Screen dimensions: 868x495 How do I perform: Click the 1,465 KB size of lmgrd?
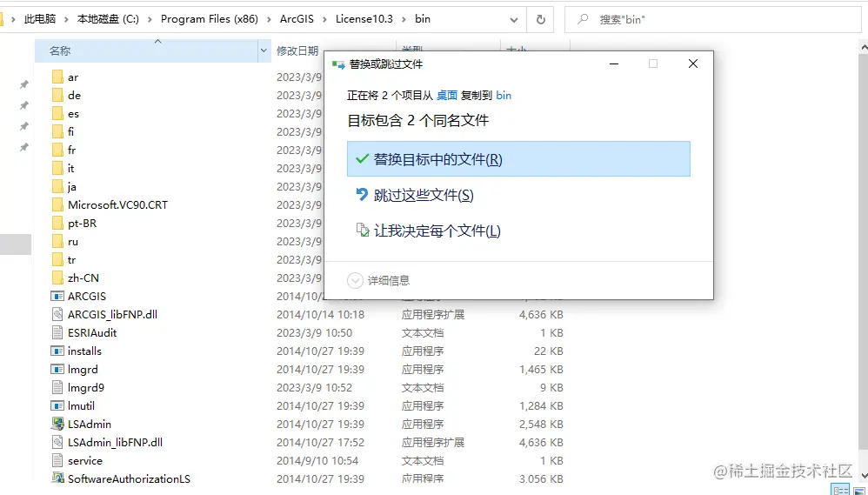pos(541,370)
